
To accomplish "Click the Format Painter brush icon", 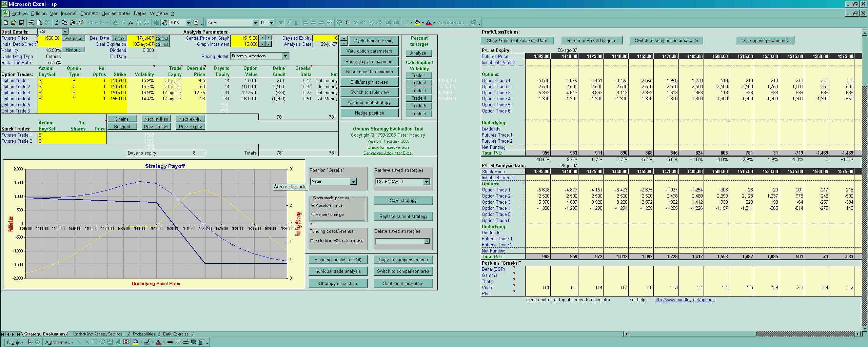I will 80,23.
